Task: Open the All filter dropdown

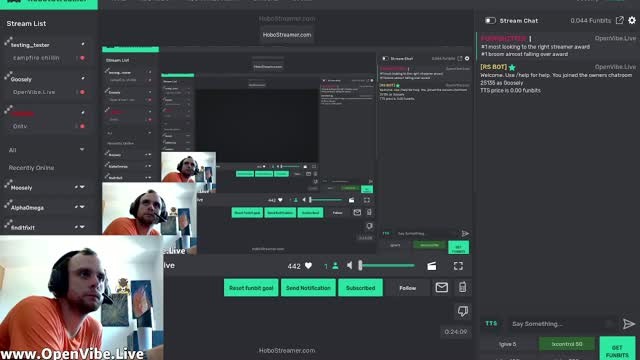Action: click(47, 150)
